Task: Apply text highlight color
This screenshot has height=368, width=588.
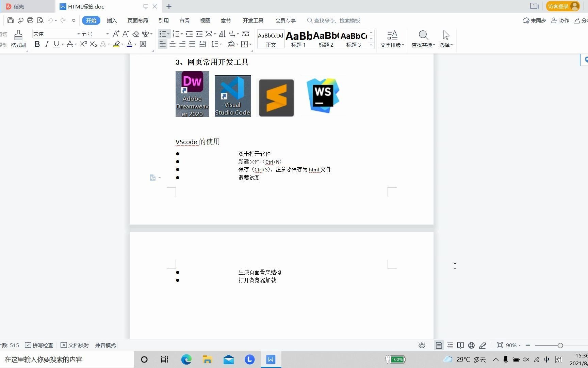Action: coord(116,44)
